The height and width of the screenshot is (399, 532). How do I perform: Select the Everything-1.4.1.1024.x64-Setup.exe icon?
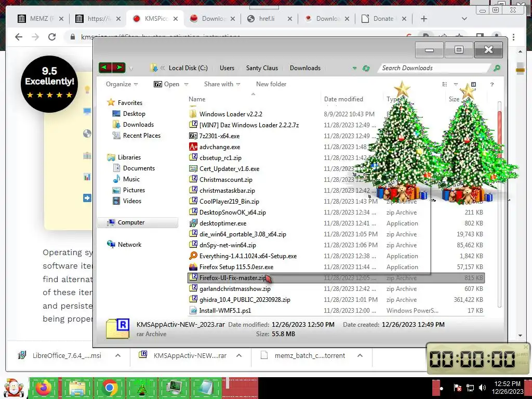point(193,256)
